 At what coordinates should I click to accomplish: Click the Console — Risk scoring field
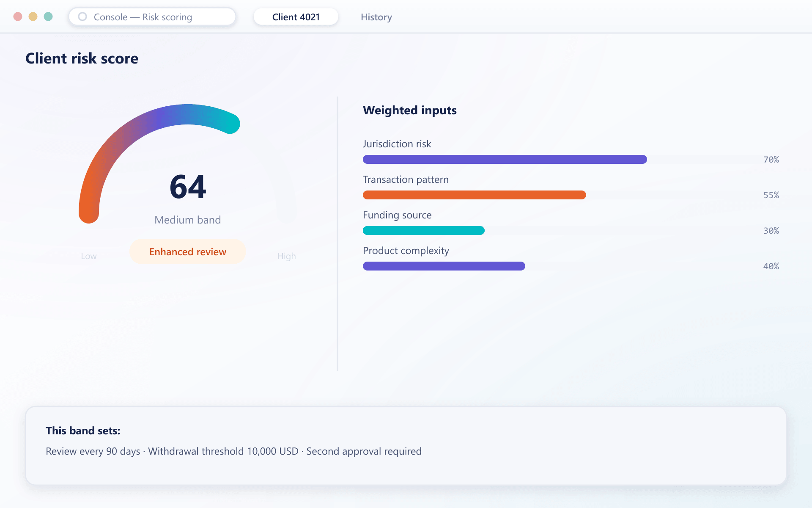pos(152,17)
